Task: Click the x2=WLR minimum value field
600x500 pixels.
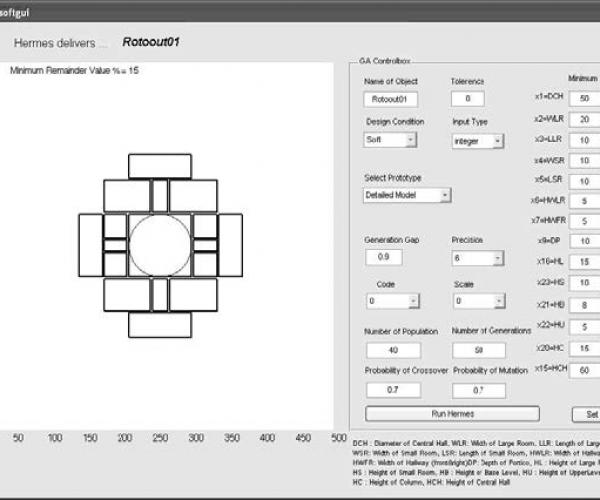Action: coord(584,119)
